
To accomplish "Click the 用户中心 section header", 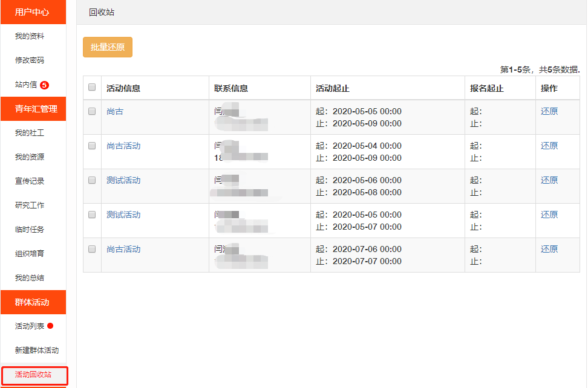I will click(33, 12).
